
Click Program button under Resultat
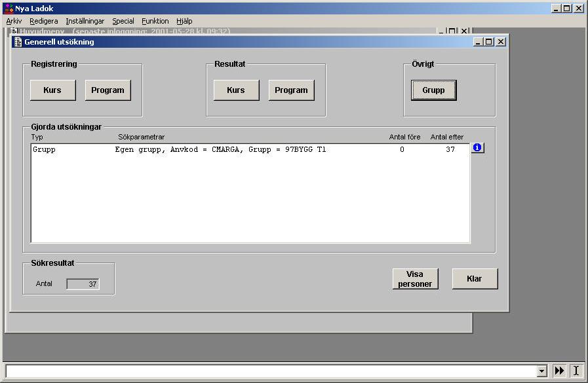(291, 90)
